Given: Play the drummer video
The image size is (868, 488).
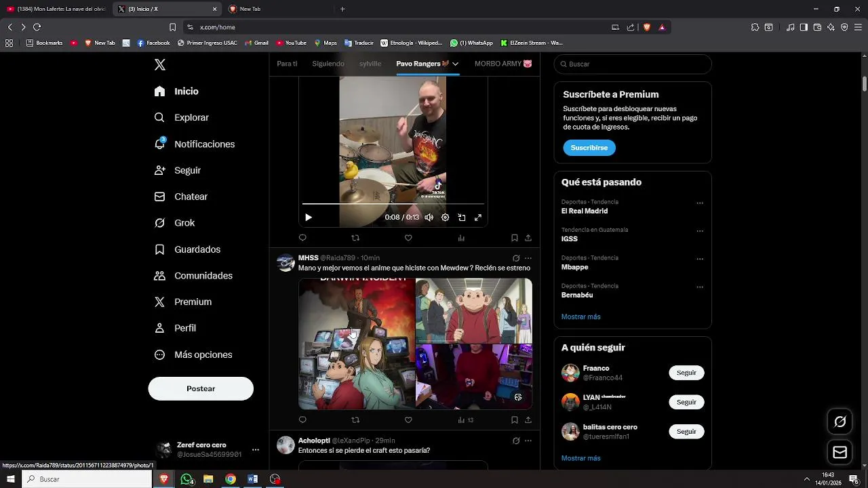Looking at the screenshot, I should click(x=309, y=218).
